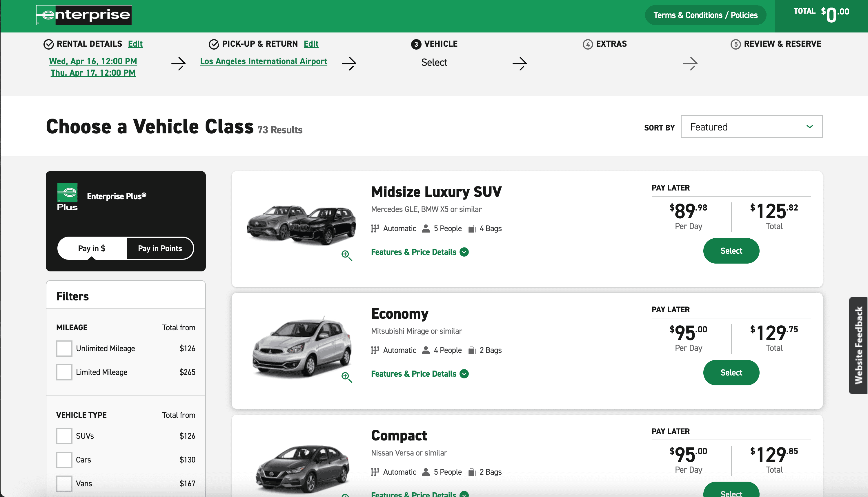Check the Limited Mileage filter
Image resolution: width=868 pixels, height=497 pixels.
point(64,372)
